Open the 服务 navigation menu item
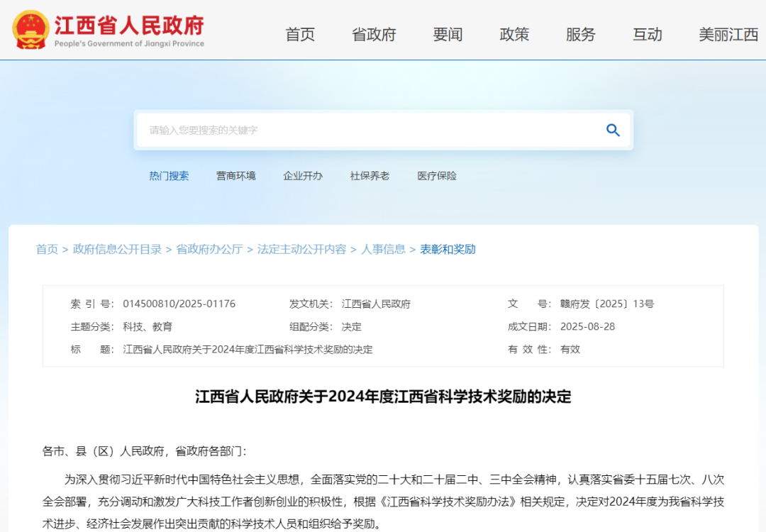766x532 pixels. pyautogui.click(x=581, y=34)
